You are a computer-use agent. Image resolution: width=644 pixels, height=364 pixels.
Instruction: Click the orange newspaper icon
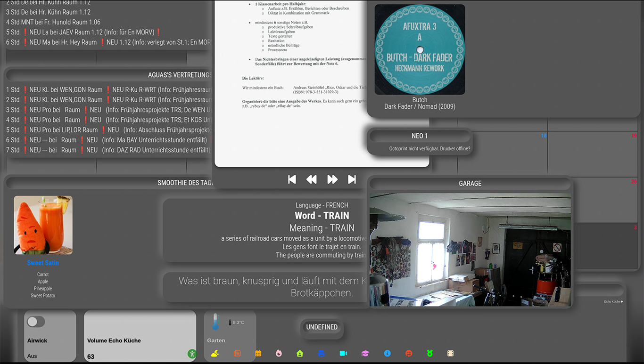(x=237, y=353)
